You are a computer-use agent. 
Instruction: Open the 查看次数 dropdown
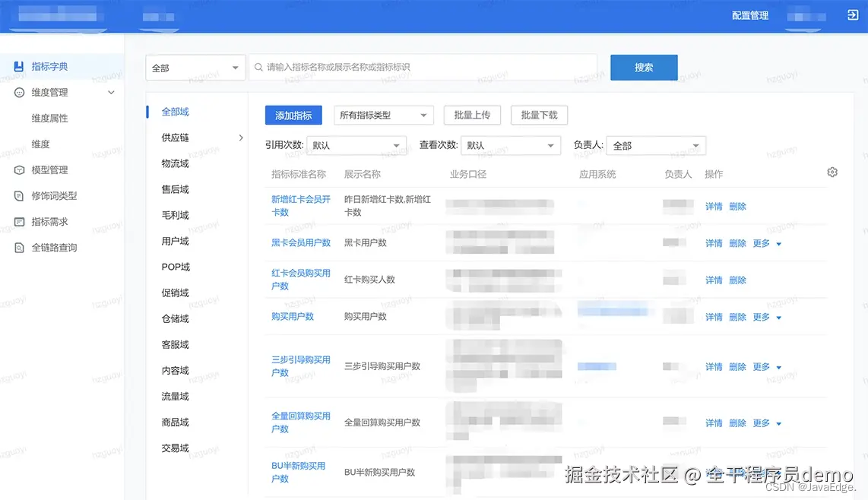pos(511,146)
